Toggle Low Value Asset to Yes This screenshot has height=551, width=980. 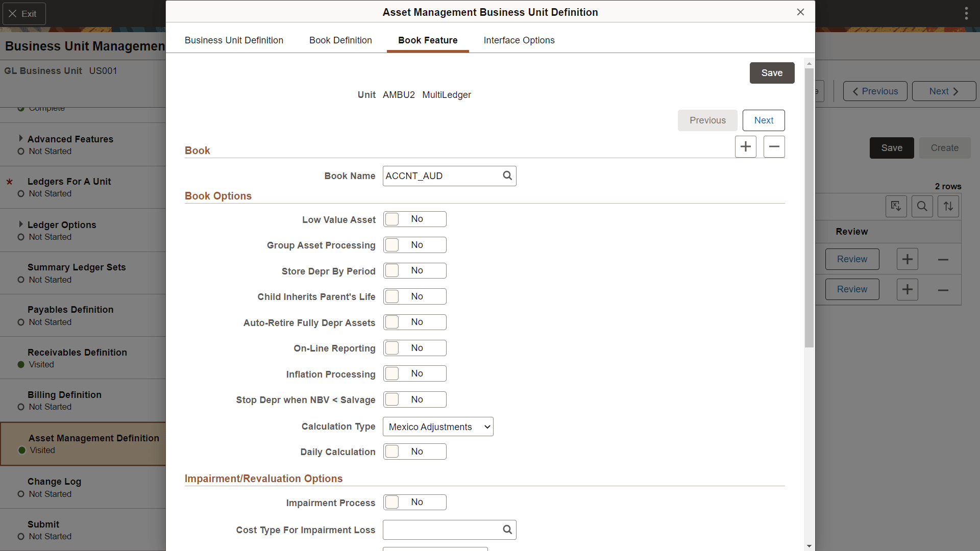pyautogui.click(x=414, y=219)
